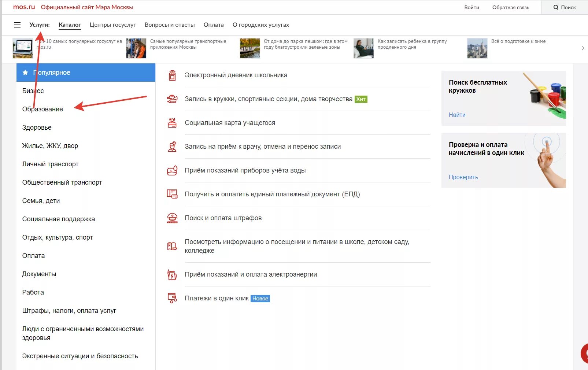This screenshot has width=588, height=370.
Task: Open Приём показаний приборов учёта воды
Action: pos(245,170)
